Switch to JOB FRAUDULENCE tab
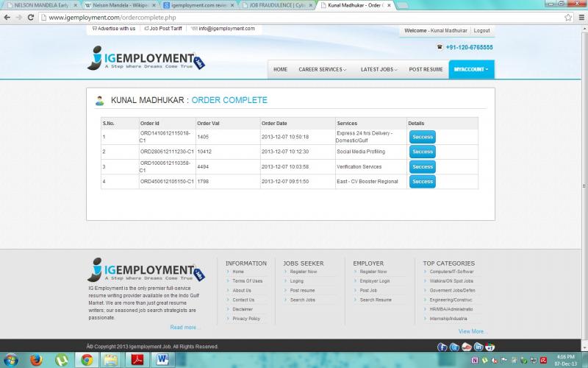 pyautogui.click(x=278, y=5)
